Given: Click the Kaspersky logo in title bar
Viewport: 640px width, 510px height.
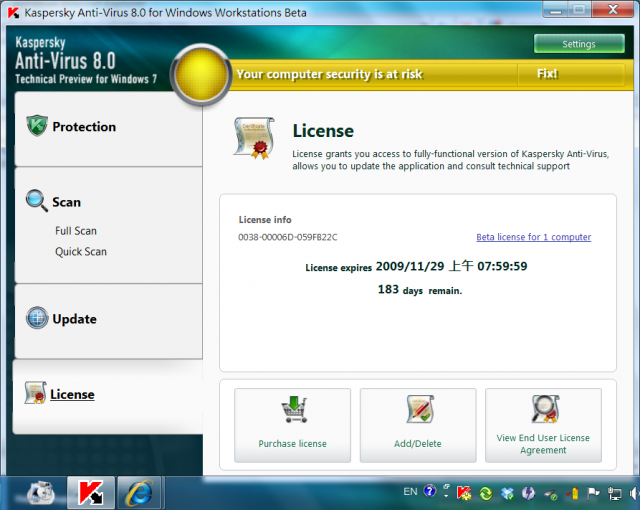Looking at the screenshot, I should [13, 13].
